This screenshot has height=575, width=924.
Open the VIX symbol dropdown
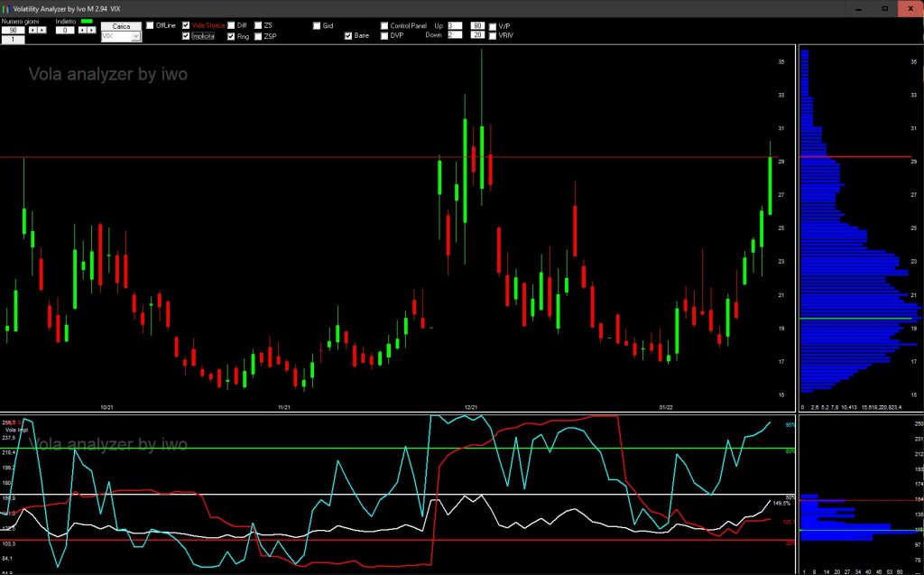tap(136, 37)
